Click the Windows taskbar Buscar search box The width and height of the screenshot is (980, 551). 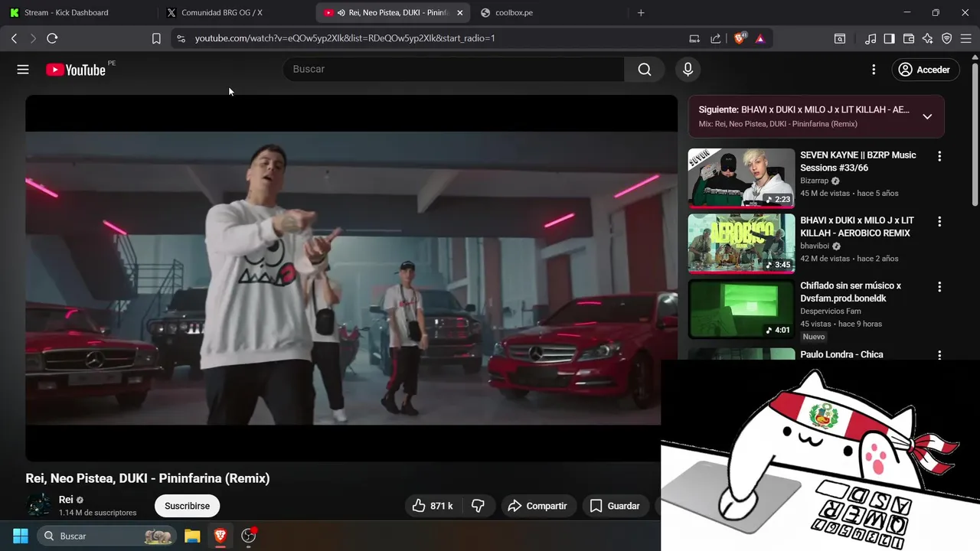[x=106, y=536]
